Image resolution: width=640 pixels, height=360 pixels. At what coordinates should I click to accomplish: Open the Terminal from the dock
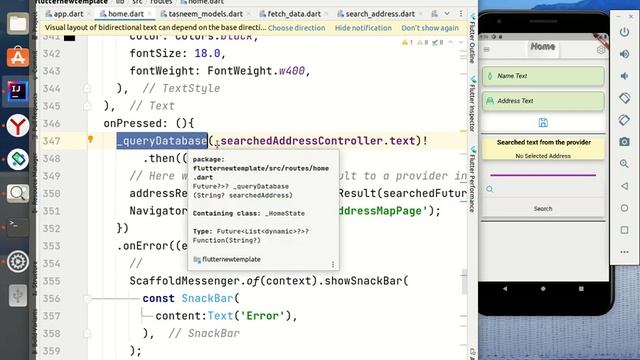point(18,227)
